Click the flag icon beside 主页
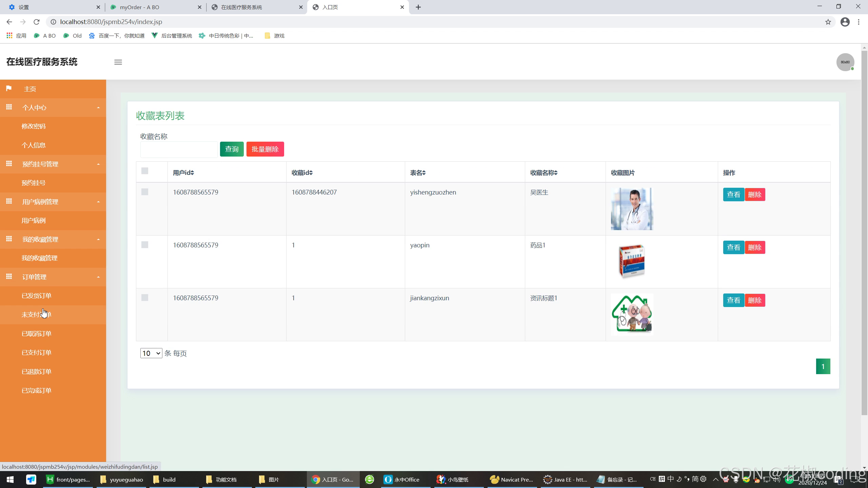Viewport: 868px width, 488px height. tap(9, 88)
